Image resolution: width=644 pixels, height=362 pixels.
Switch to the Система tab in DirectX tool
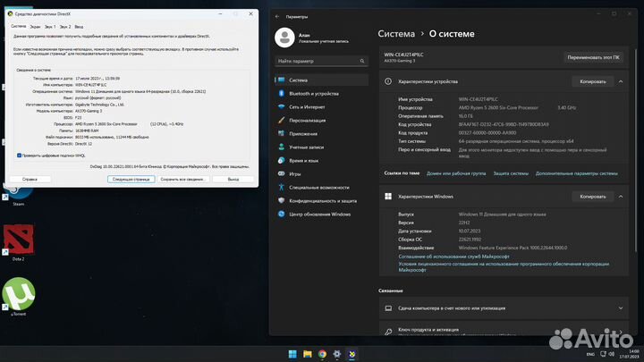[19, 26]
